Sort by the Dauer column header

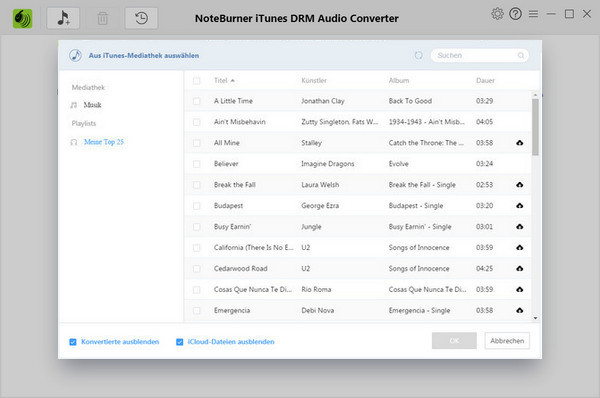(485, 80)
